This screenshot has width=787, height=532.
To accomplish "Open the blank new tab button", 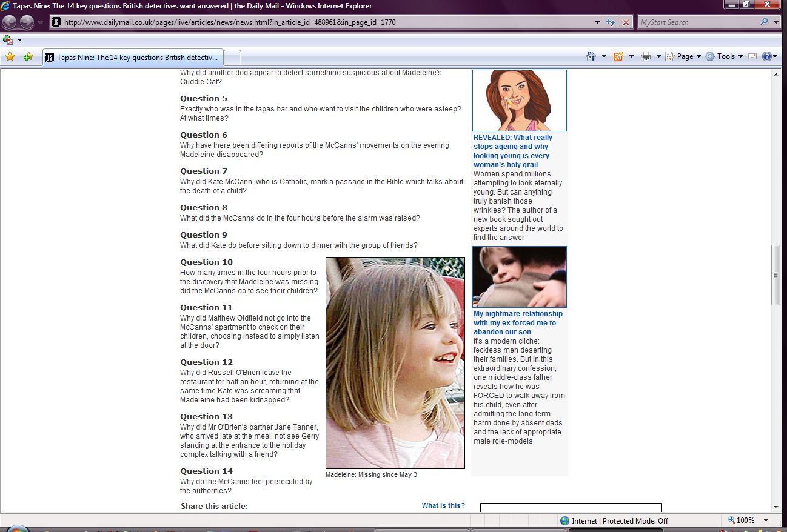I will tap(232, 58).
